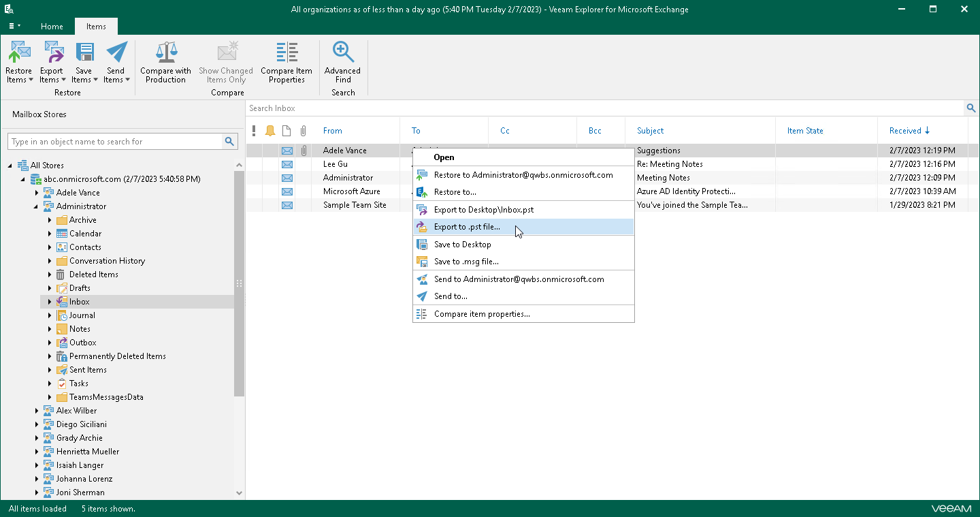Expand the Alex Wilber mailbox

37,411
